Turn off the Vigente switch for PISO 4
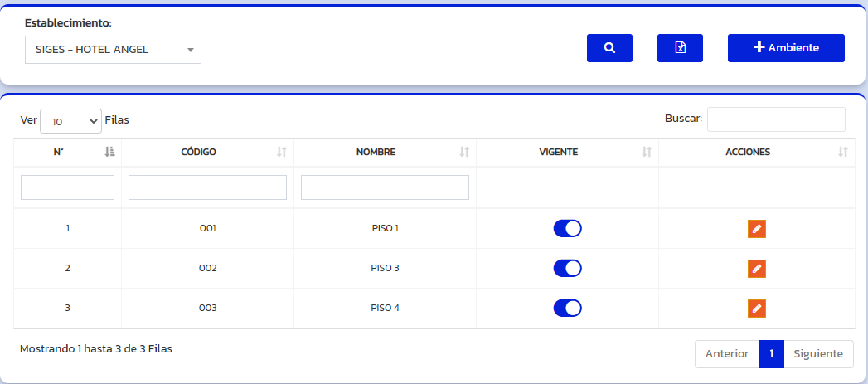 (x=568, y=309)
